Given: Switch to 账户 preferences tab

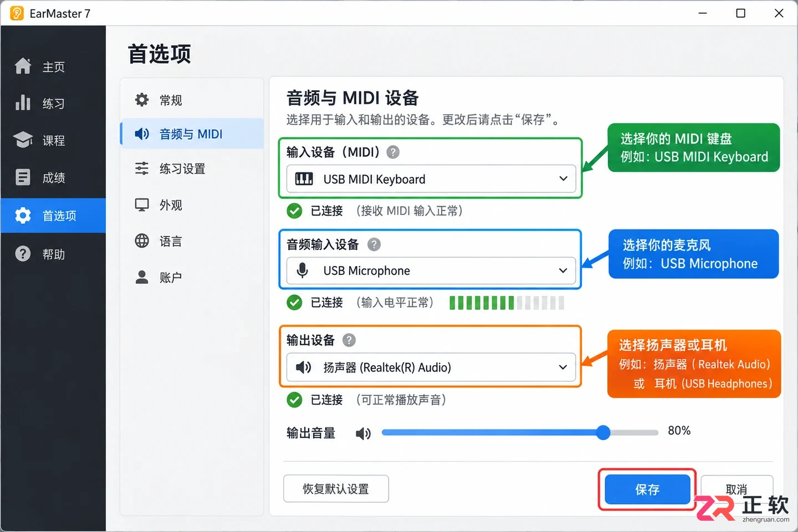Looking at the screenshot, I should point(192,277).
